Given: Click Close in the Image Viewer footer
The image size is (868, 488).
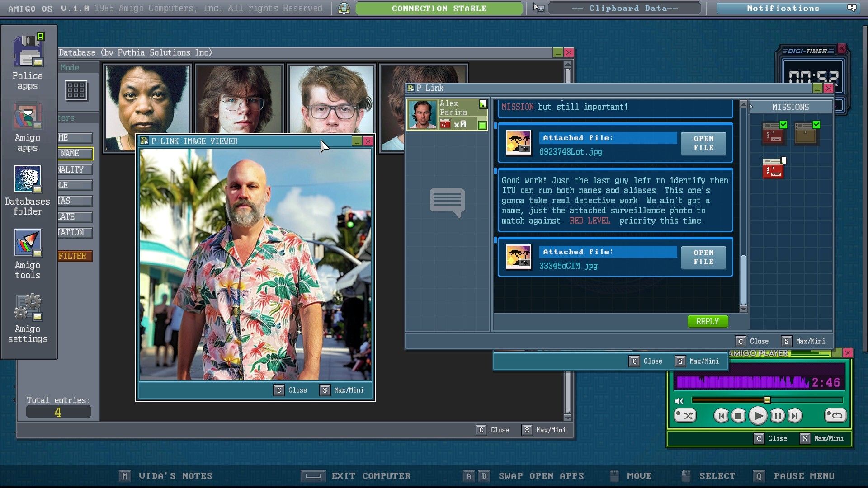Looking at the screenshot, I should pyautogui.click(x=291, y=390).
